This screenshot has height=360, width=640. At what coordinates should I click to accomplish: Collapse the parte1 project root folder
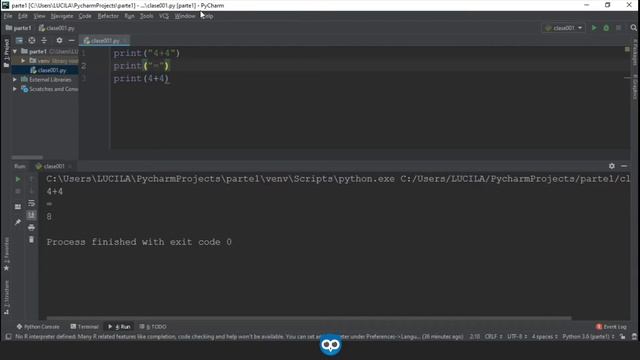coord(15,51)
